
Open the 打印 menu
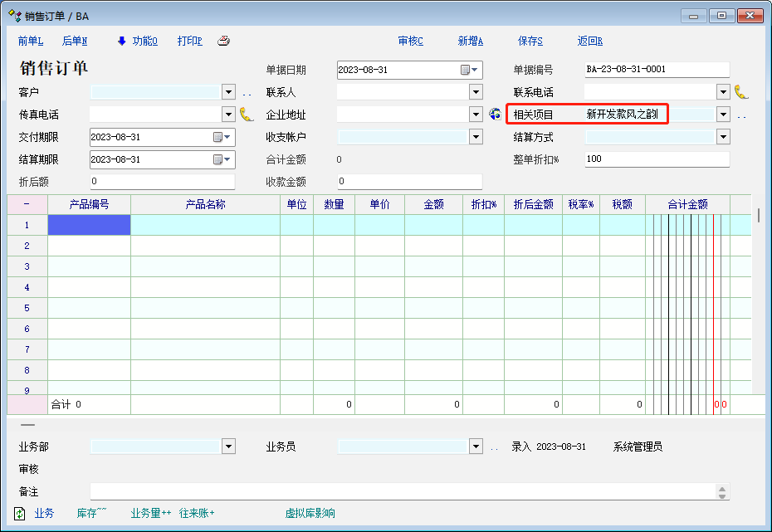coord(189,41)
